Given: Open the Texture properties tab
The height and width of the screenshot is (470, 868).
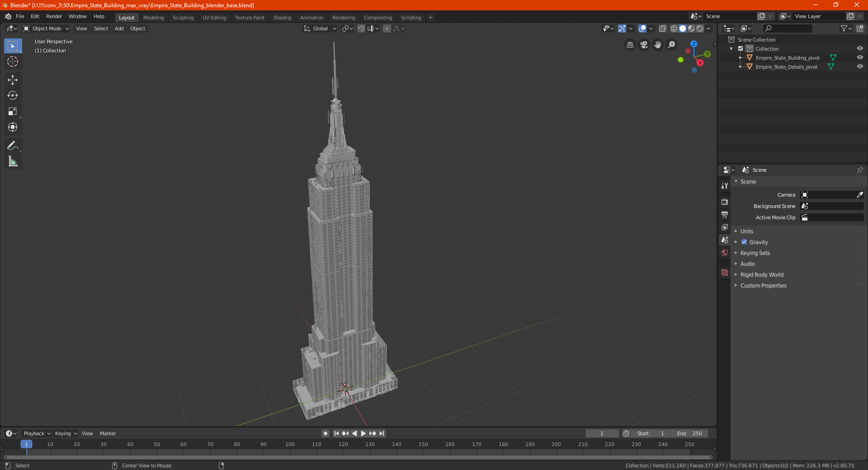Looking at the screenshot, I should pos(725,273).
